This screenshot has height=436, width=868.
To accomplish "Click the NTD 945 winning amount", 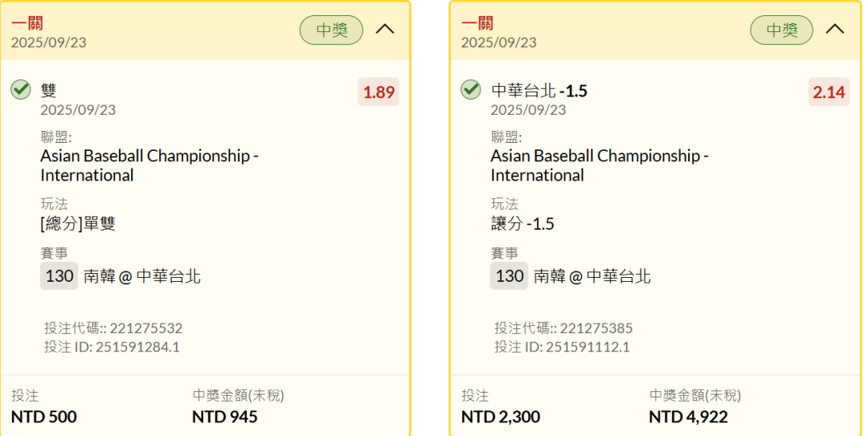I will click(224, 417).
